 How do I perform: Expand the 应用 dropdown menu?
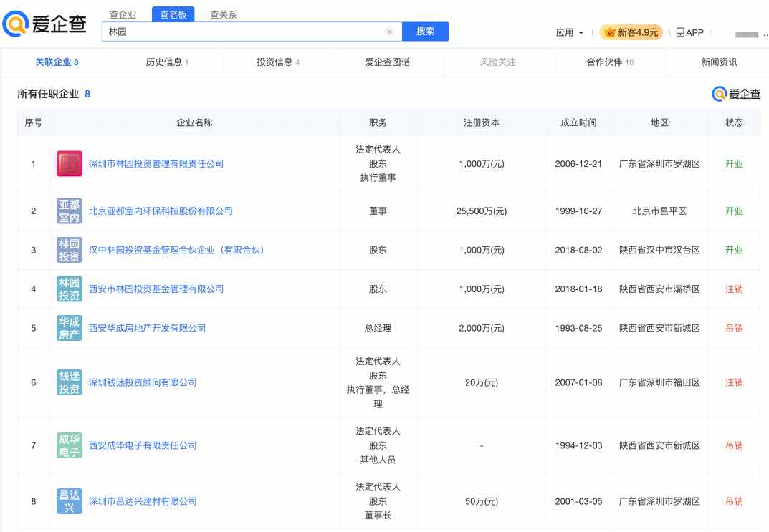point(569,32)
